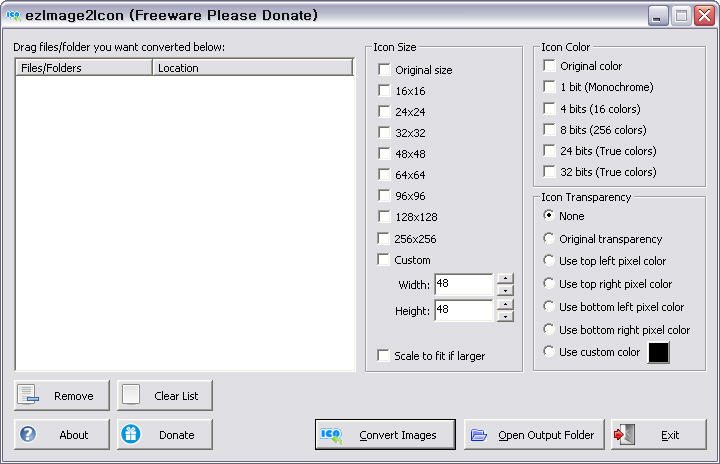Screen dimensions: 720x464
Task: Click the folder icon on Open Output Folder
Action: 478,435
